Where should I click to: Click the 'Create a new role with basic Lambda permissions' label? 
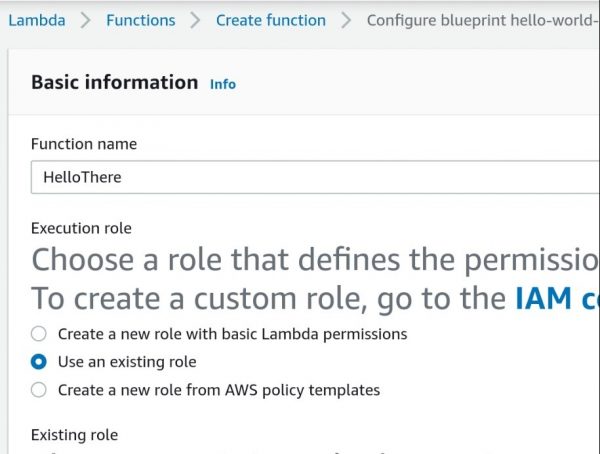pyautogui.click(x=232, y=334)
